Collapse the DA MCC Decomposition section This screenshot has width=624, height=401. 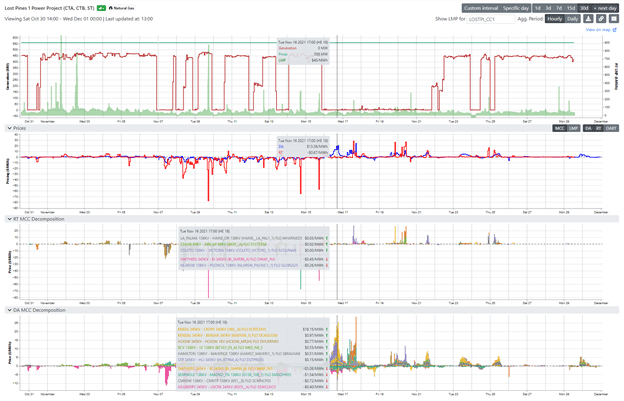tap(9, 310)
